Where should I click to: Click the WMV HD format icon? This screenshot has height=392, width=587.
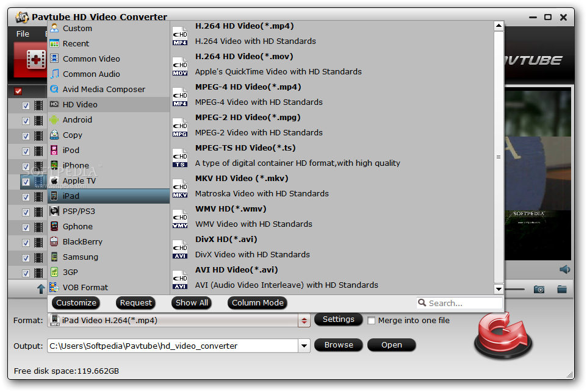pyautogui.click(x=180, y=219)
